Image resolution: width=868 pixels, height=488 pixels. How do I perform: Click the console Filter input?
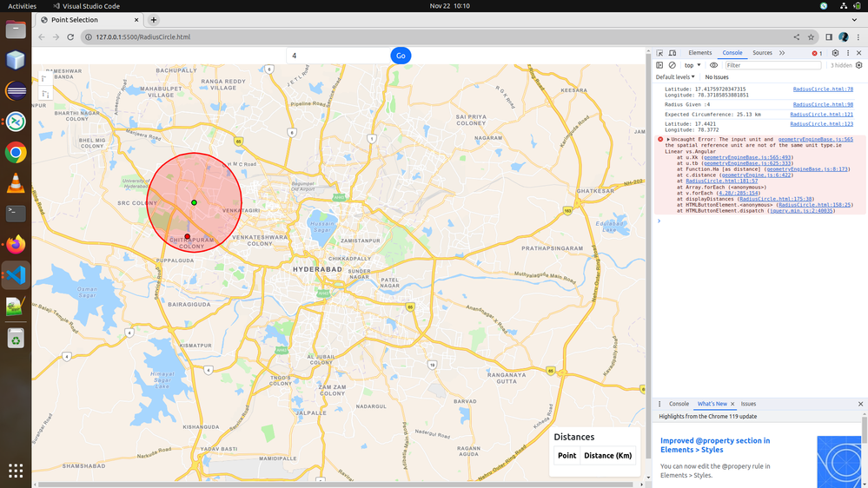pyautogui.click(x=772, y=65)
